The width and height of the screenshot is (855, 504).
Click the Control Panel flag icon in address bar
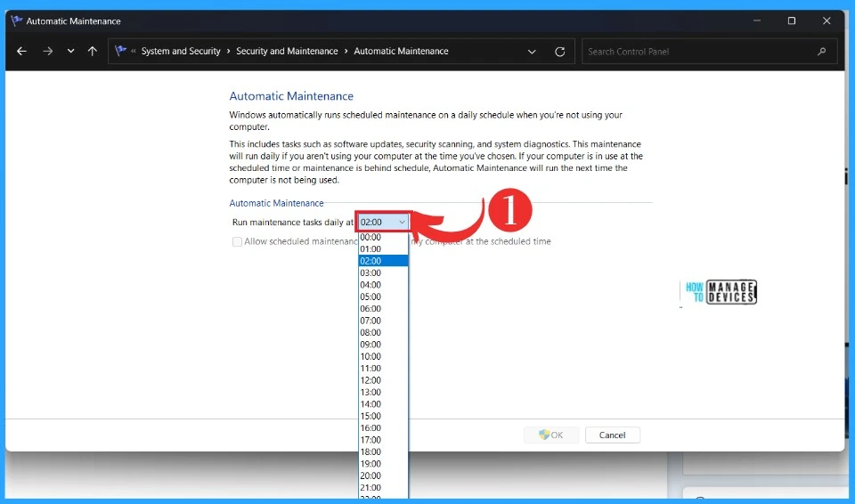click(120, 51)
